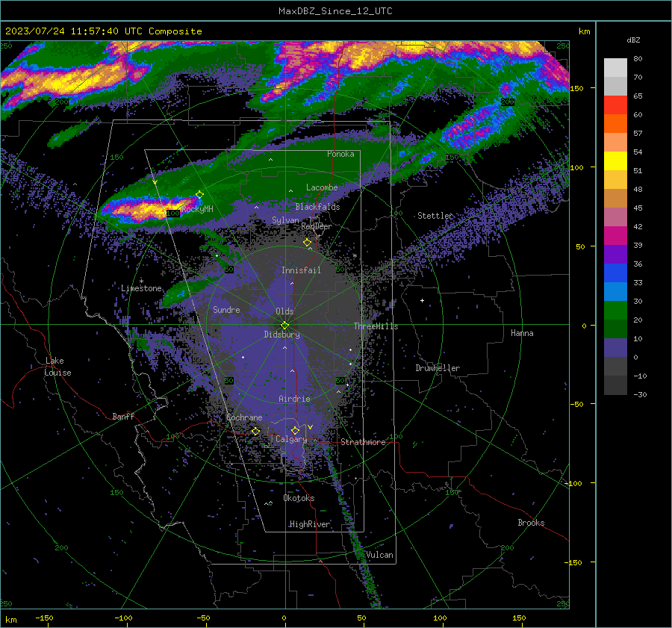Viewport: 672px width, 628px height.
Task: Select the Cochrane label
Action: 244,417
